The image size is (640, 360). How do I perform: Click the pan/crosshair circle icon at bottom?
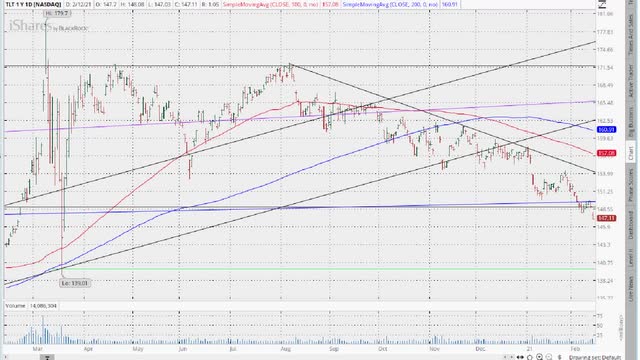point(530,358)
